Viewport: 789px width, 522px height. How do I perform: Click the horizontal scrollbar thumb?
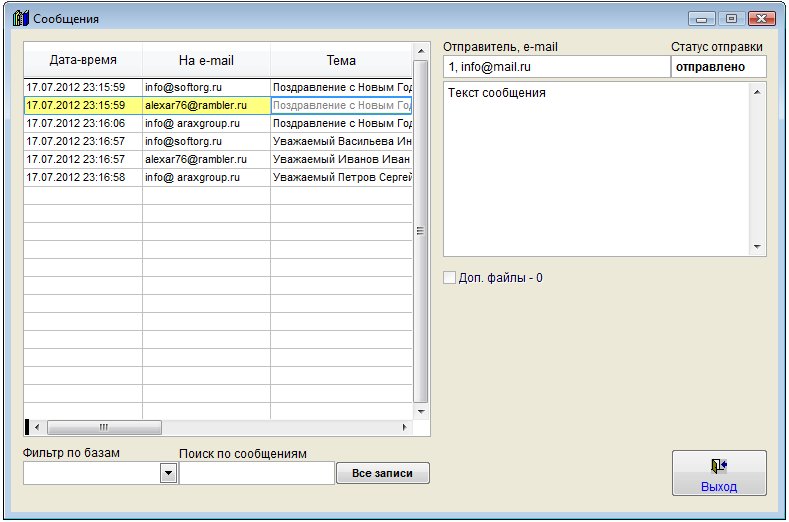coord(104,427)
